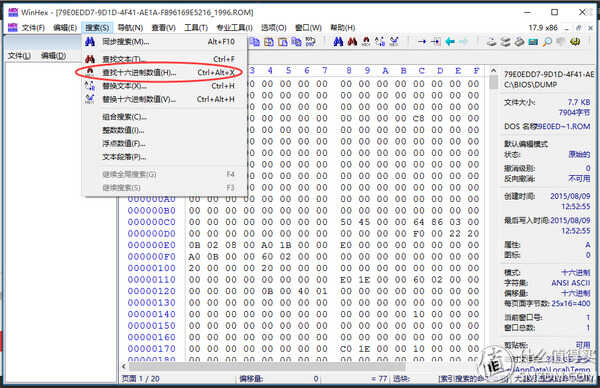This screenshot has height=388, width=600.
Task: Open the 文件(F) menu
Action: coord(33,28)
